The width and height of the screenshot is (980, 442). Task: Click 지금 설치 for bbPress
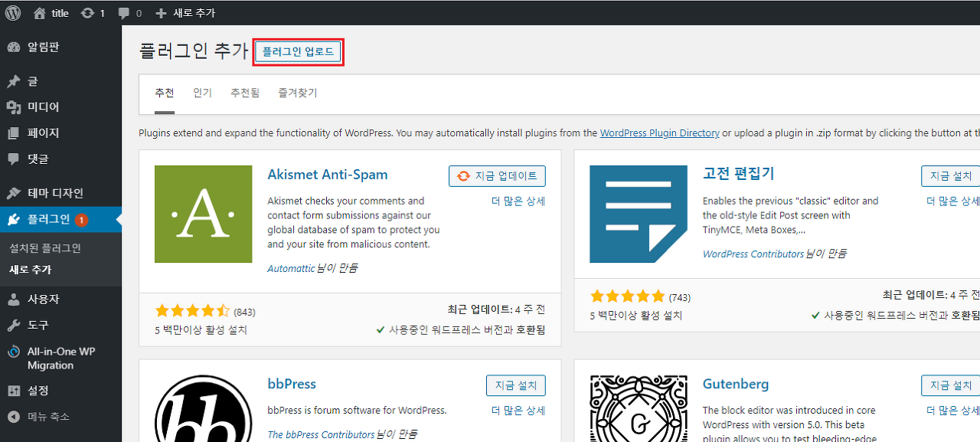pyautogui.click(x=516, y=385)
